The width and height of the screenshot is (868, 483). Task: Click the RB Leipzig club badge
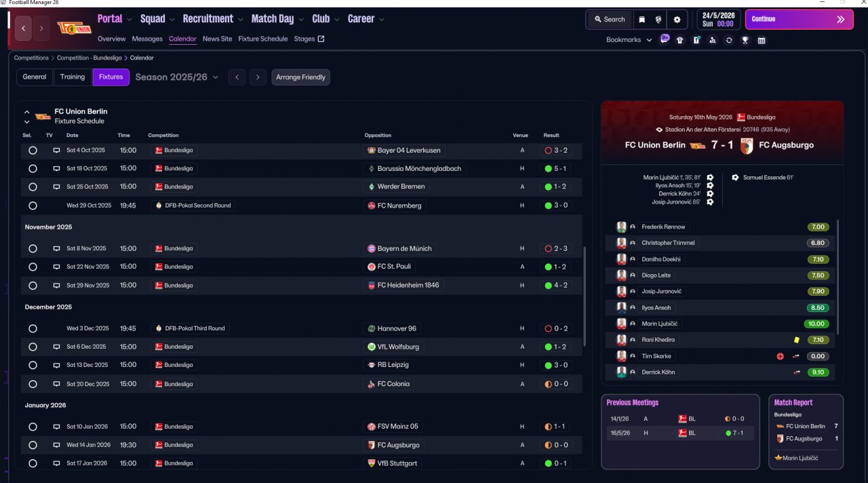pos(372,365)
